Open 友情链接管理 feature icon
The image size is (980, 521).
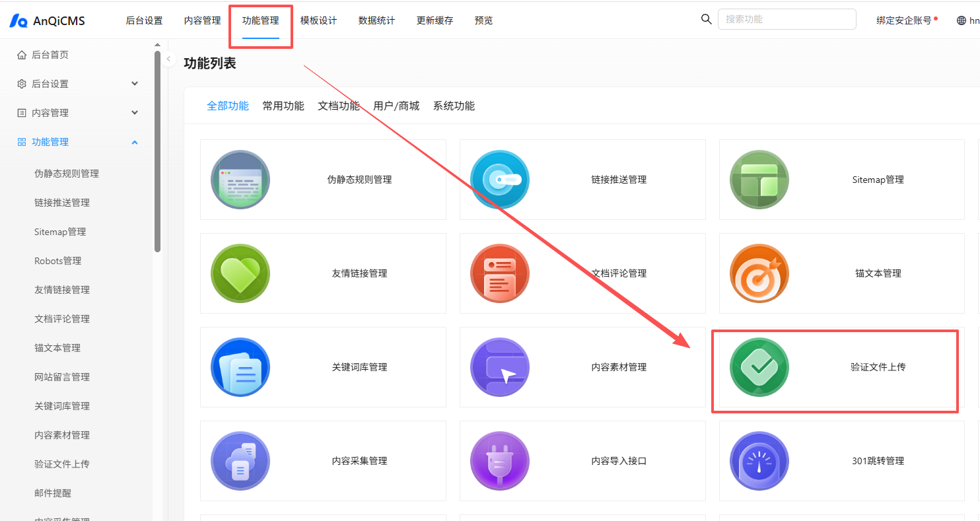(240, 273)
